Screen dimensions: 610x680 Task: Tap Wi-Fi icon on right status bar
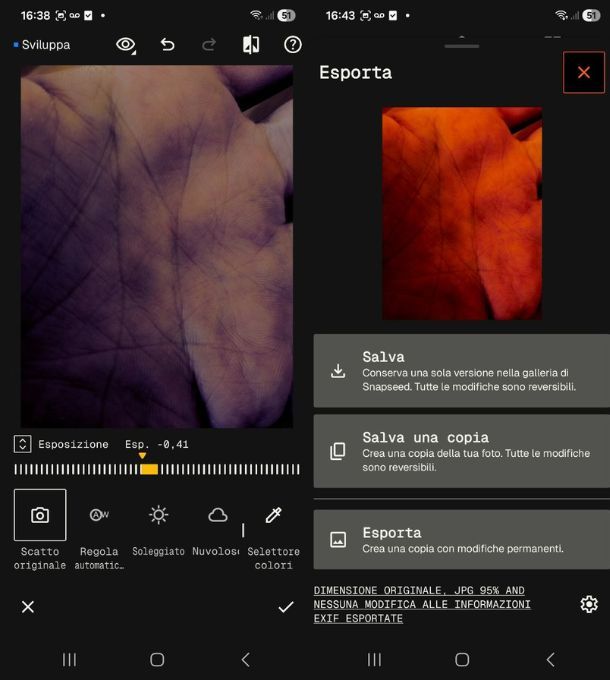click(561, 16)
